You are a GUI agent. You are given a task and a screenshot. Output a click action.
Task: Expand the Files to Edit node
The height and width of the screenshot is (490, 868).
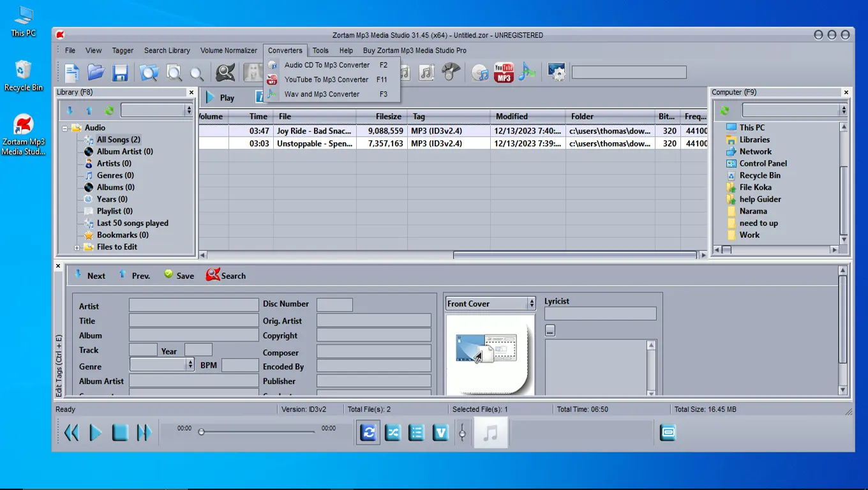[77, 248]
